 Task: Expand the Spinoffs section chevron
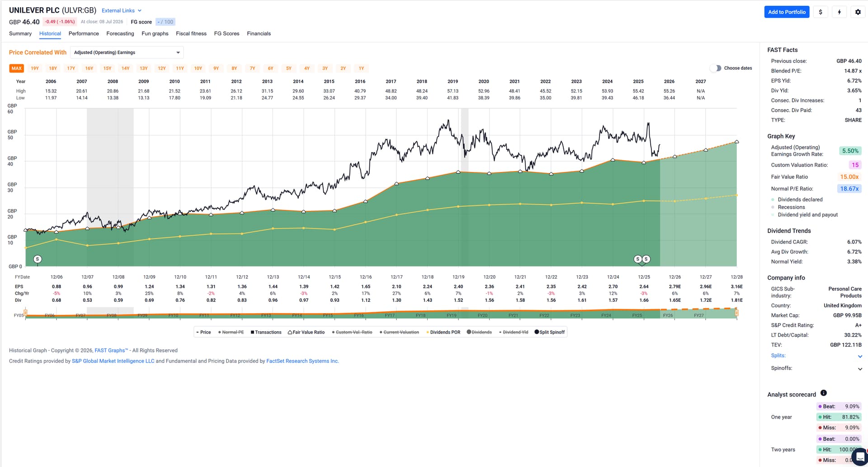pos(860,369)
